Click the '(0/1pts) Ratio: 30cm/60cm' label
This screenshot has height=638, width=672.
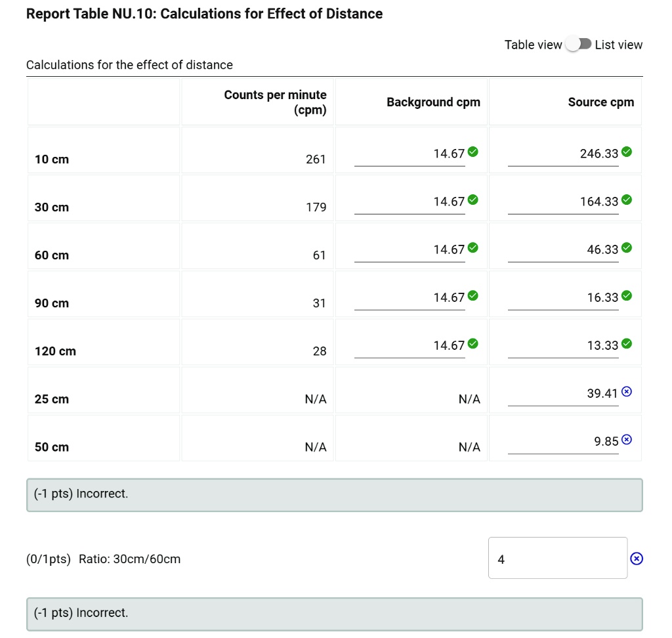(103, 559)
